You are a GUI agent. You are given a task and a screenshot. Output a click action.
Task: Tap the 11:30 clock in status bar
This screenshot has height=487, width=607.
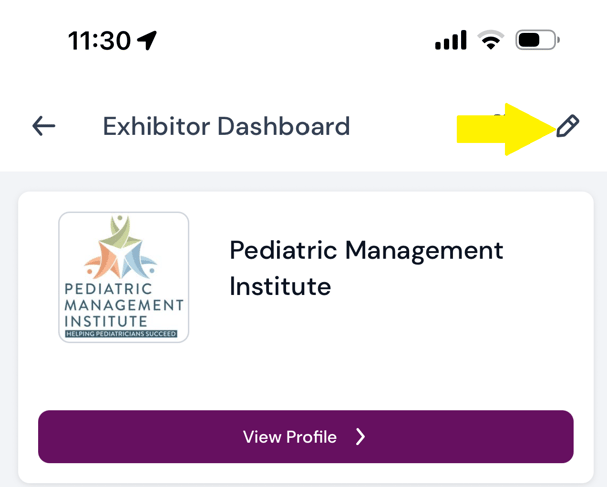[x=99, y=41]
